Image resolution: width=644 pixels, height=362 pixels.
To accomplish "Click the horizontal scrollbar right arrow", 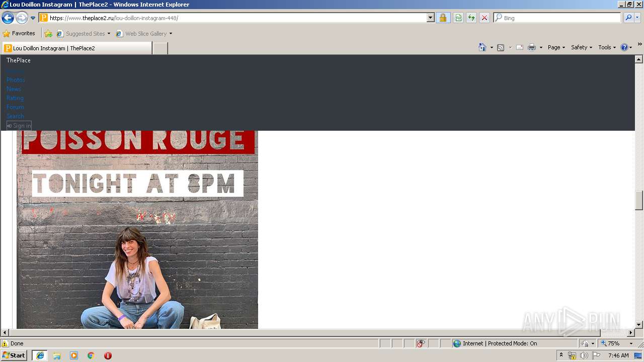I will pyautogui.click(x=630, y=333).
